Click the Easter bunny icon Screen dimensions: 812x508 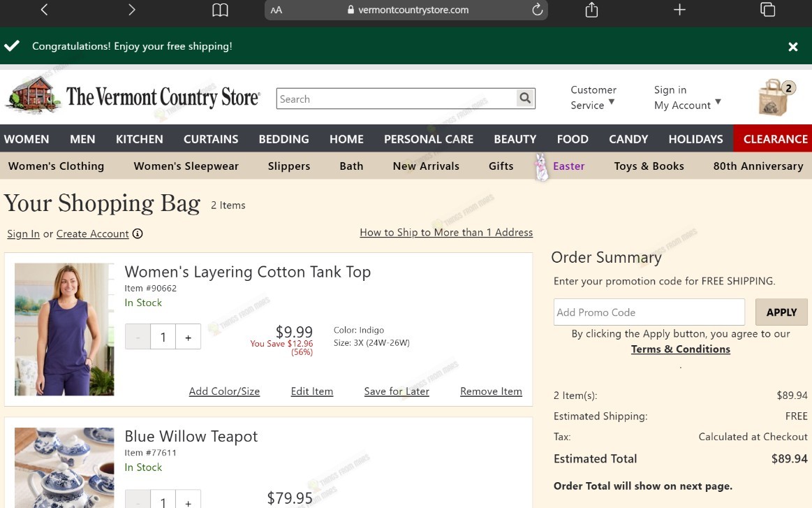pyautogui.click(x=541, y=166)
